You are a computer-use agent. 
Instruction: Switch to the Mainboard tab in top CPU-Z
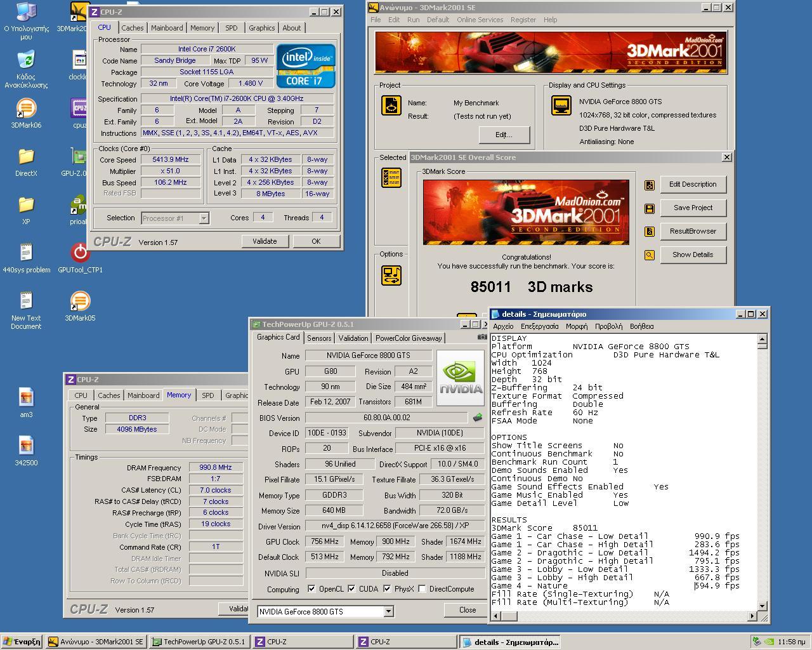[167, 28]
